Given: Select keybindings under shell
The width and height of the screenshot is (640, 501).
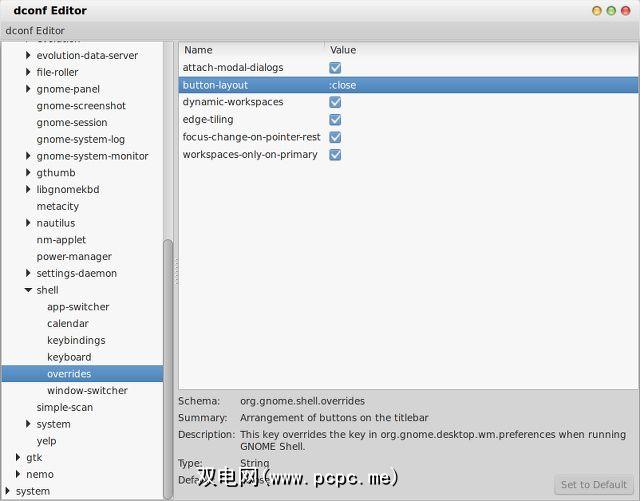Looking at the screenshot, I should click(x=76, y=340).
